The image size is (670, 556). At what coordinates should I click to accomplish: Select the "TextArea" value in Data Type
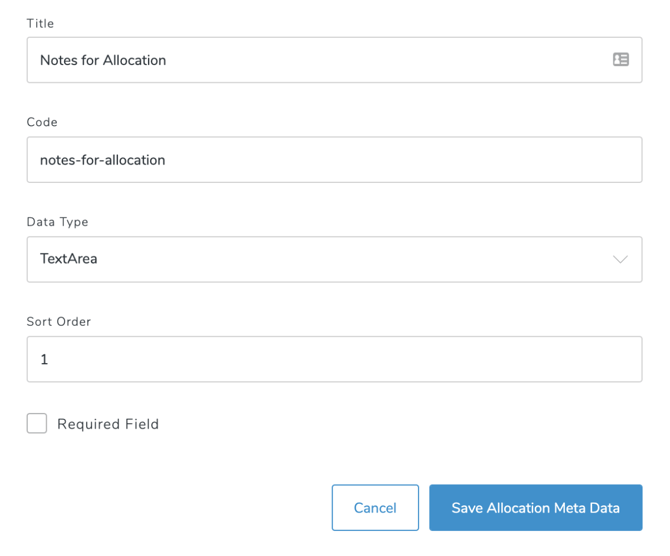(x=69, y=259)
